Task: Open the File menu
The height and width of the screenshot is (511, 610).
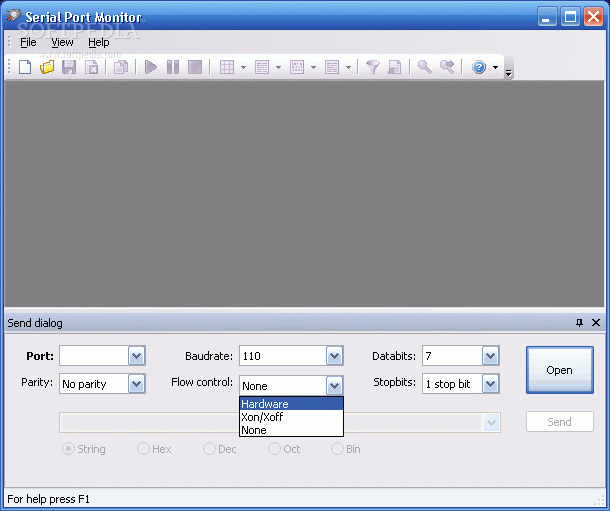Action: coord(28,42)
